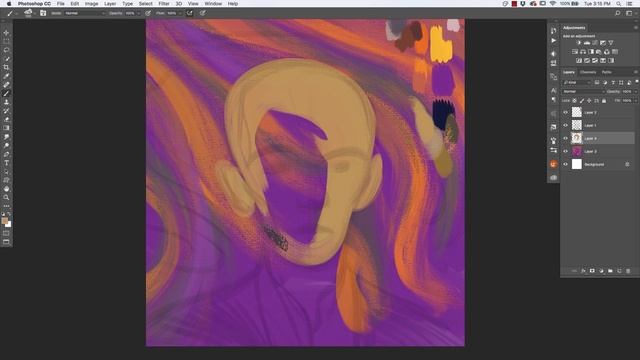
Task: Hide the Background layer visibility eye
Action: coord(566,164)
